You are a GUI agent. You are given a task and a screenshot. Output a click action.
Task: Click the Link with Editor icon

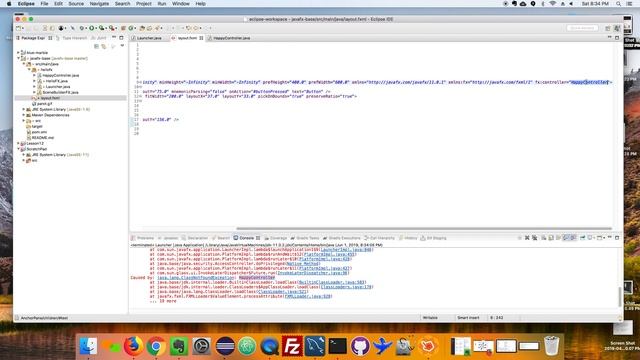(104, 46)
